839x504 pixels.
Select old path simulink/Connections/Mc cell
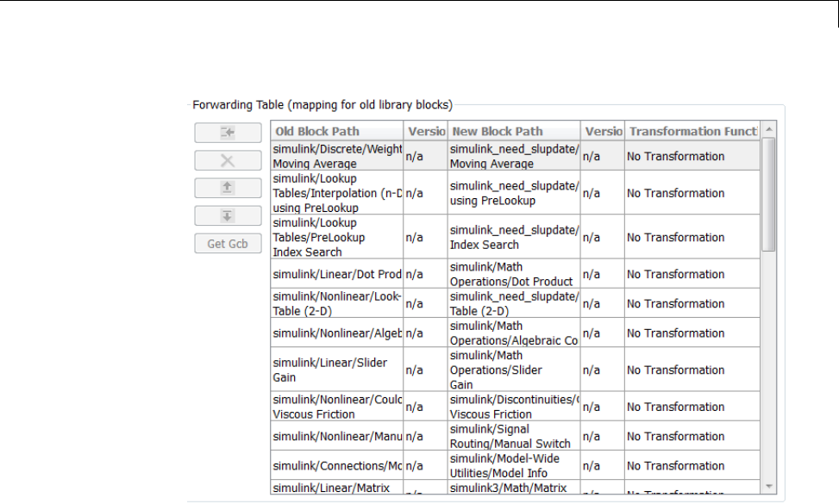(x=337, y=465)
